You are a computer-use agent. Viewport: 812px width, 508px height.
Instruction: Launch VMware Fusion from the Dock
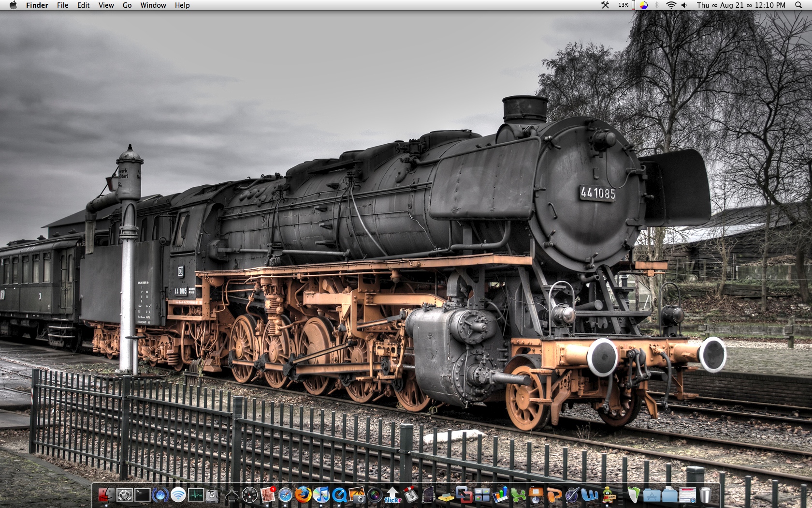click(464, 495)
